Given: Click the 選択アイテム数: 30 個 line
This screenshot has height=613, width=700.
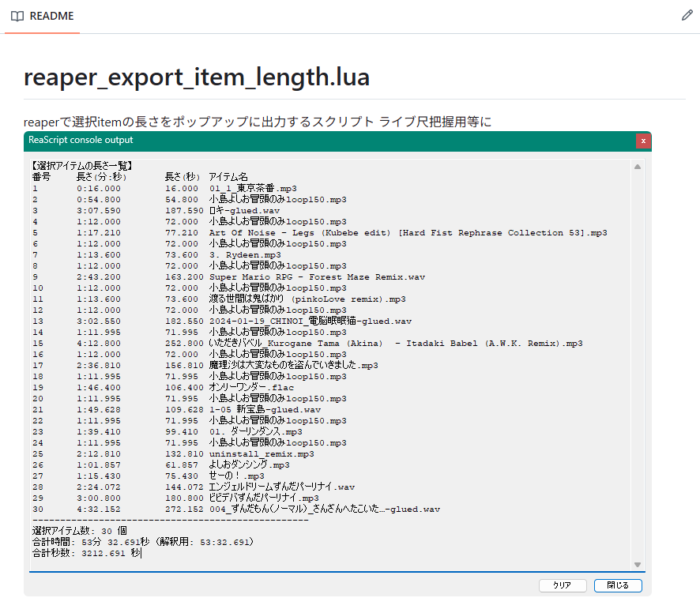Looking at the screenshot, I should click(x=80, y=531).
